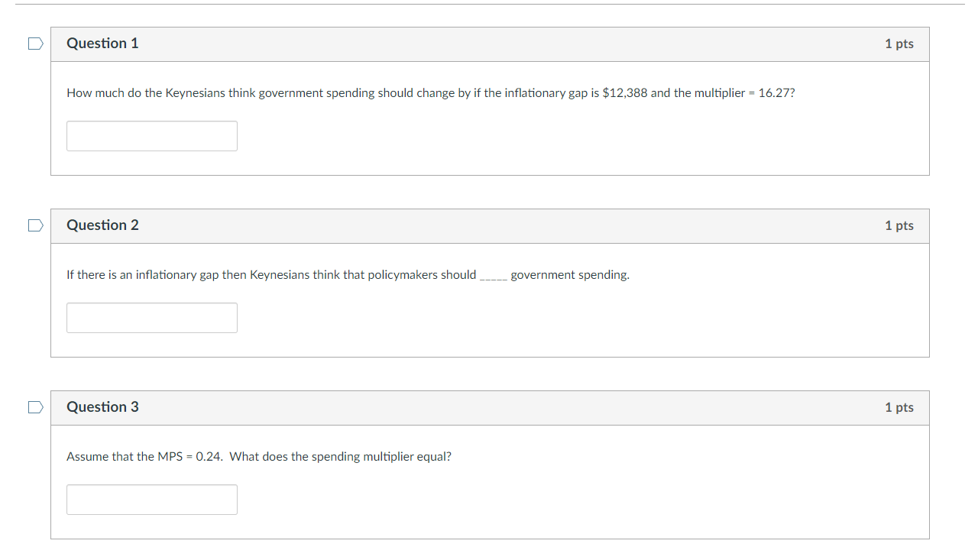The height and width of the screenshot is (560, 978).
Task: Select the inflationary gap question text
Action: 430,92
